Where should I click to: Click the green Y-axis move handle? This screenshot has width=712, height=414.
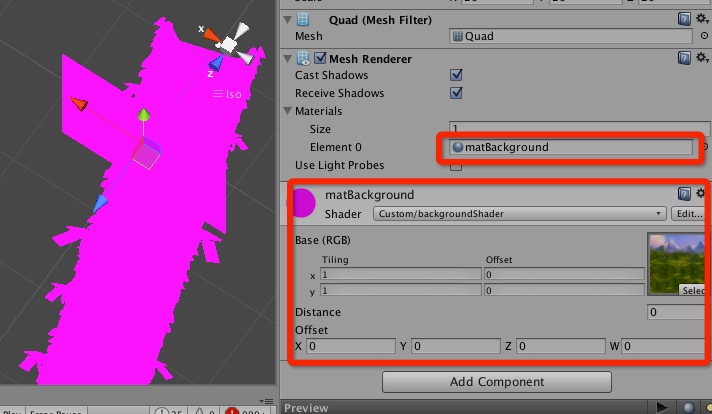[x=145, y=117]
